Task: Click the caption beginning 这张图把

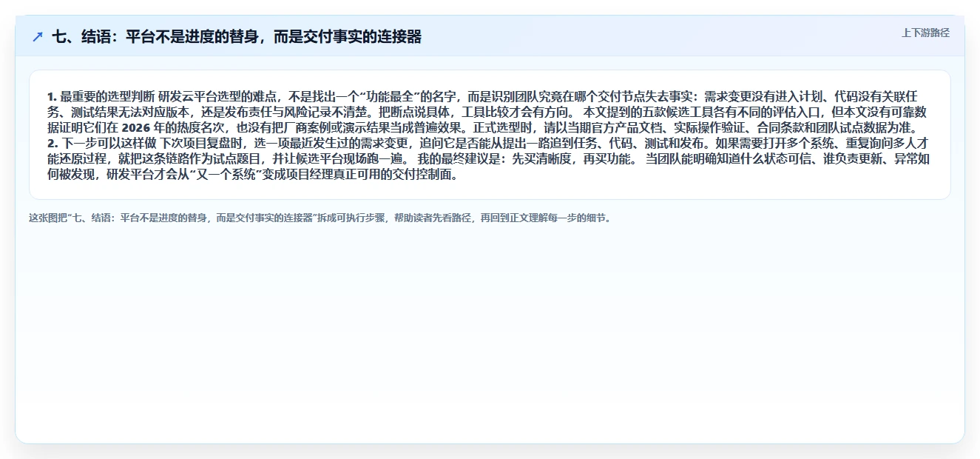Action: [320, 218]
